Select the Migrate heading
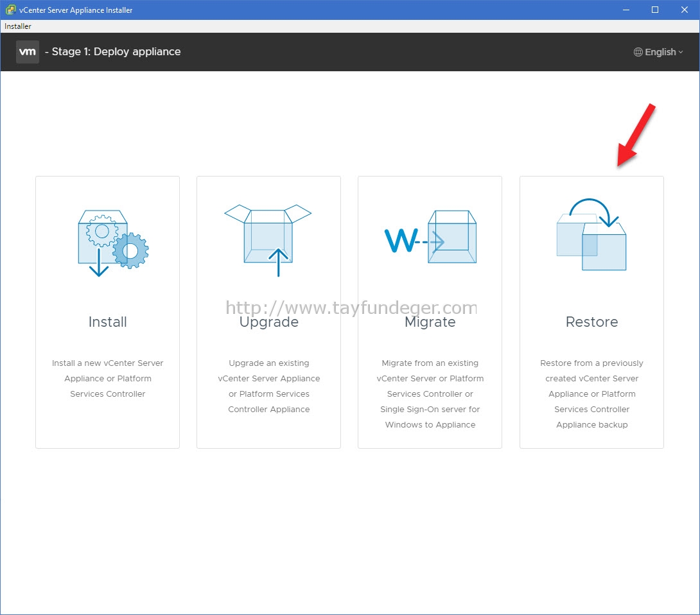The image size is (700, 615). 430,322
